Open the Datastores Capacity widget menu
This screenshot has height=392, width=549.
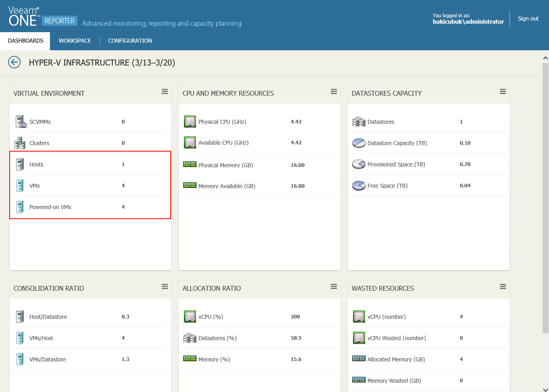(x=503, y=92)
